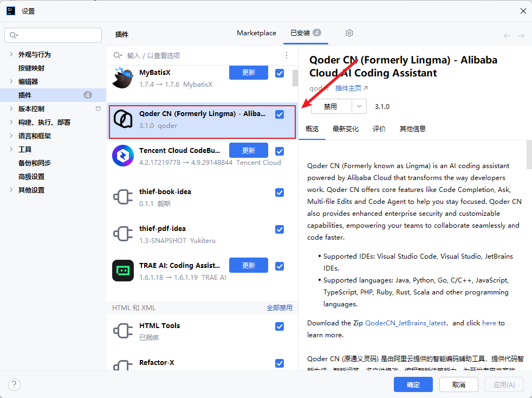Open help with the question mark icon
This screenshot has height=398, width=532.
(14, 384)
